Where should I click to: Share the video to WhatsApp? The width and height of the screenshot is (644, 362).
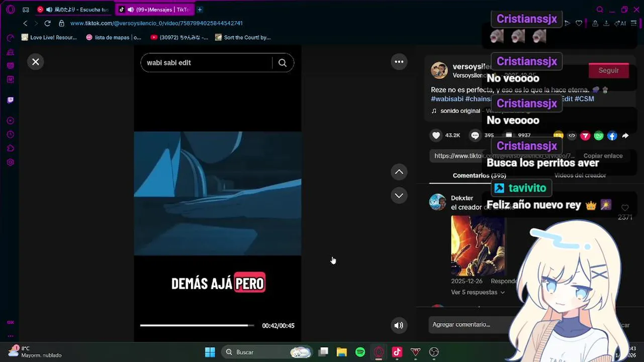coord(599,136)
